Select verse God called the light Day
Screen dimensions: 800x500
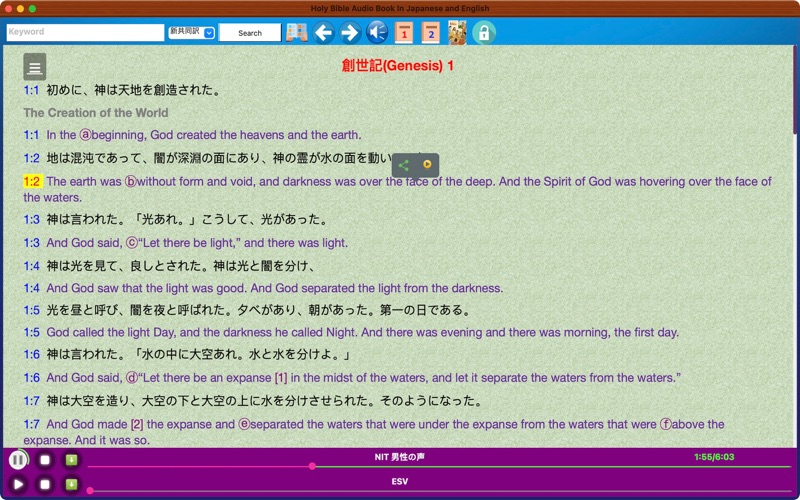pos(362,333)
